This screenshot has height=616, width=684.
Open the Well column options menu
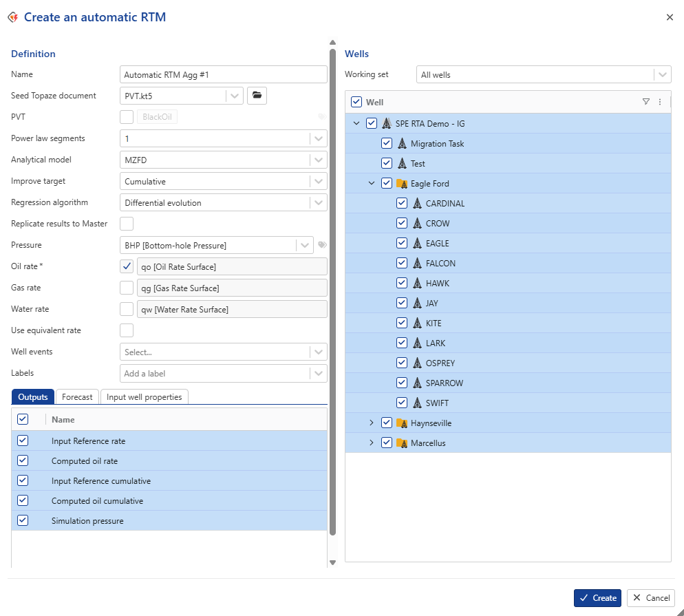coord(660,102)
